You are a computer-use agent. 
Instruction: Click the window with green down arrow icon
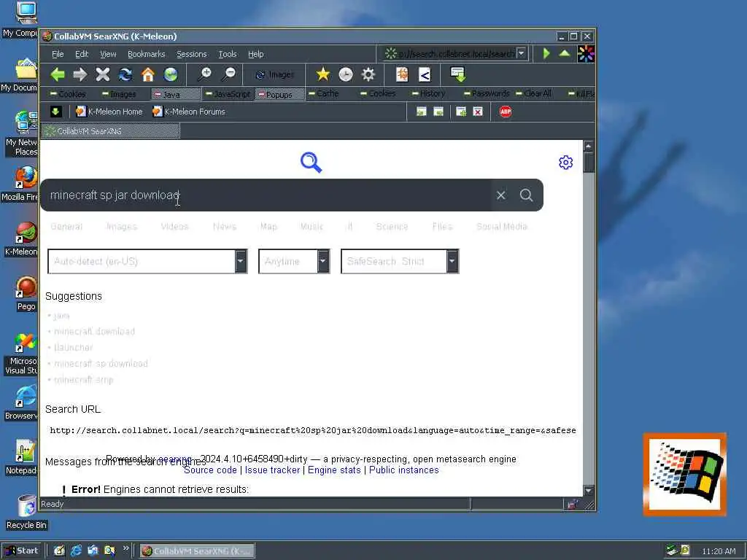458,74
